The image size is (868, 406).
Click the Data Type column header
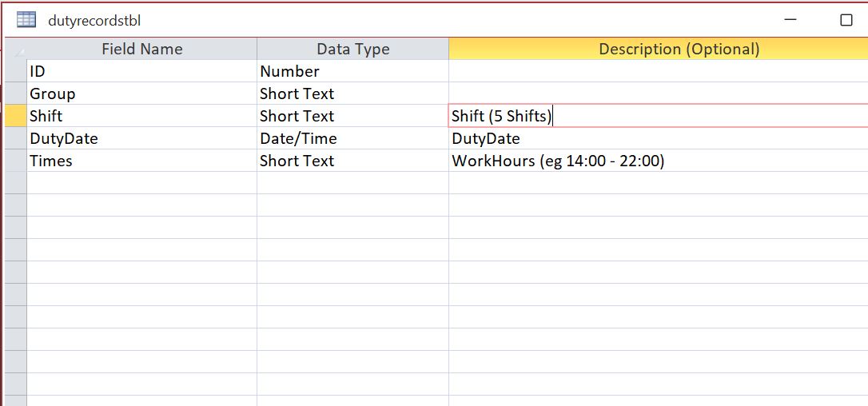352,49
